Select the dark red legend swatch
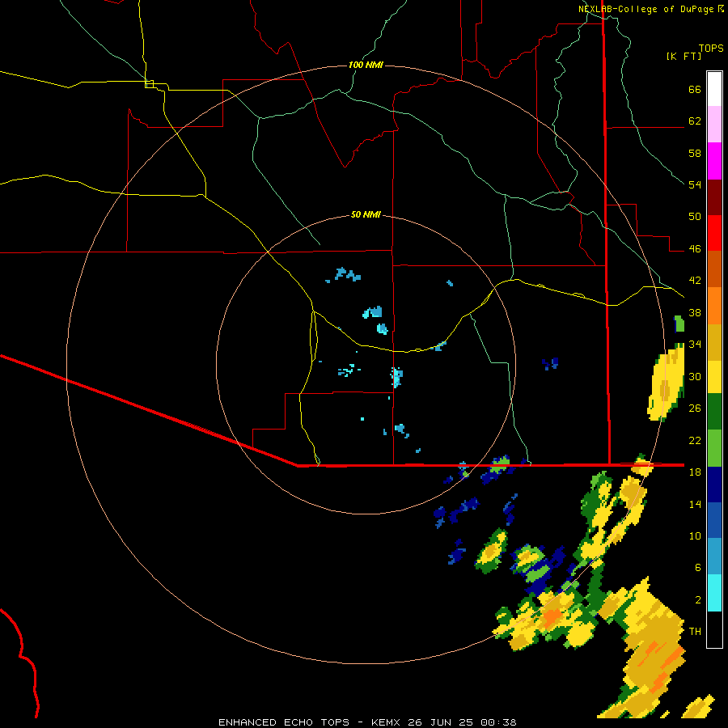 (714, 197)
